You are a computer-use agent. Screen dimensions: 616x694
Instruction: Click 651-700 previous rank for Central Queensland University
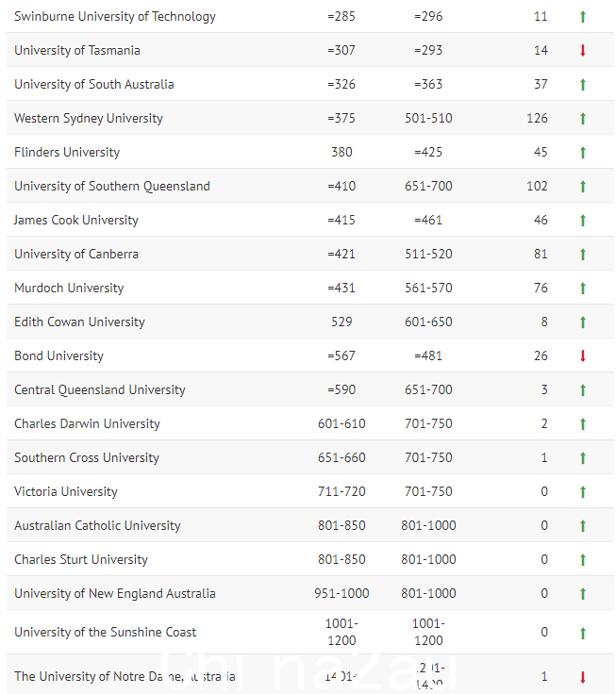point(428,389)
